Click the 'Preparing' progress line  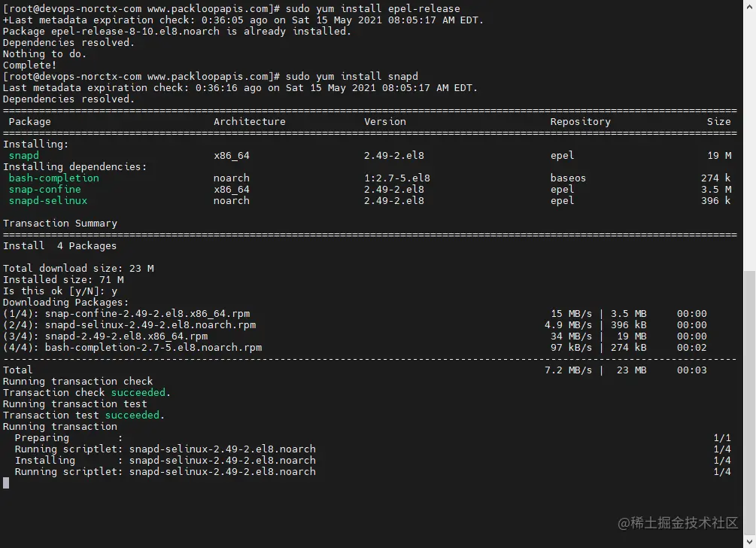372,438
